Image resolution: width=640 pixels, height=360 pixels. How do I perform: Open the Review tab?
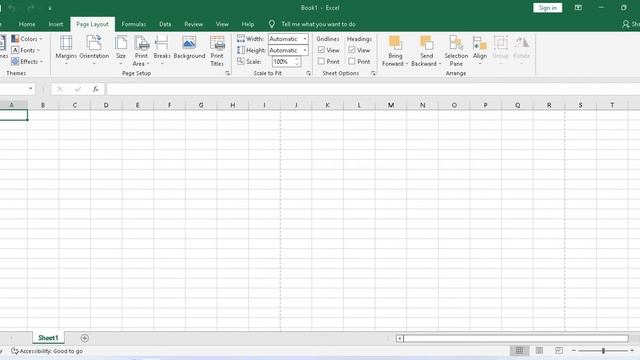tap(193, 24)
